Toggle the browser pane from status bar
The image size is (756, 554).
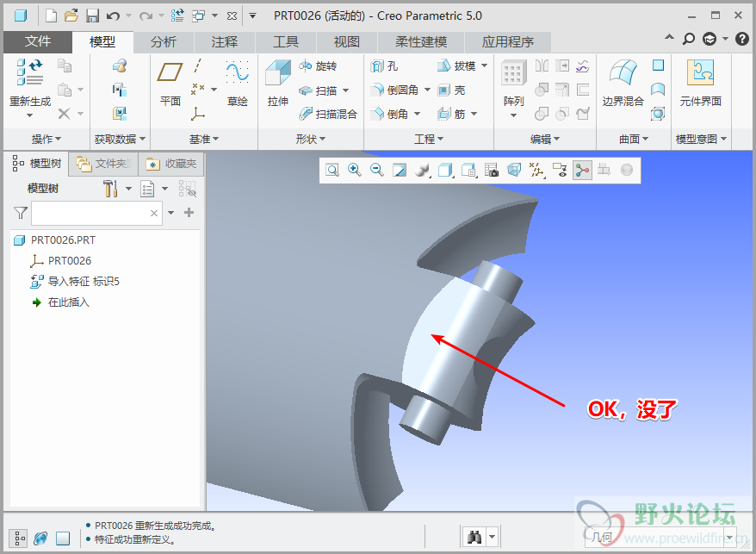(x=40, y=538)
